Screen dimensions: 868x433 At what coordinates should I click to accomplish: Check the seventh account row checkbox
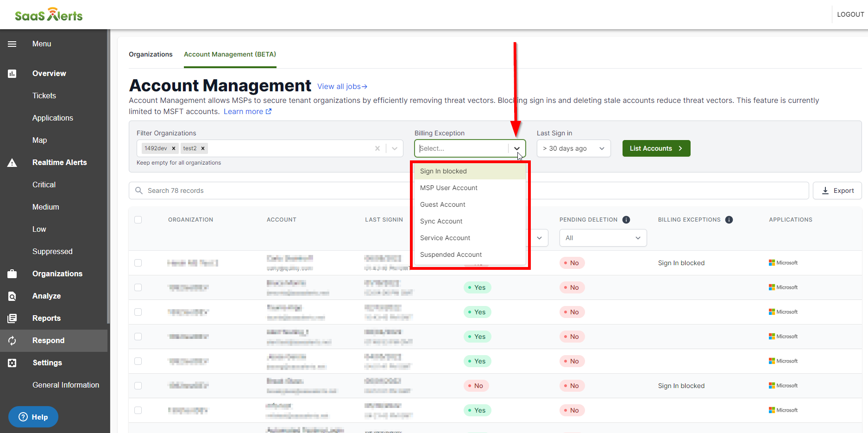point(138,410)
